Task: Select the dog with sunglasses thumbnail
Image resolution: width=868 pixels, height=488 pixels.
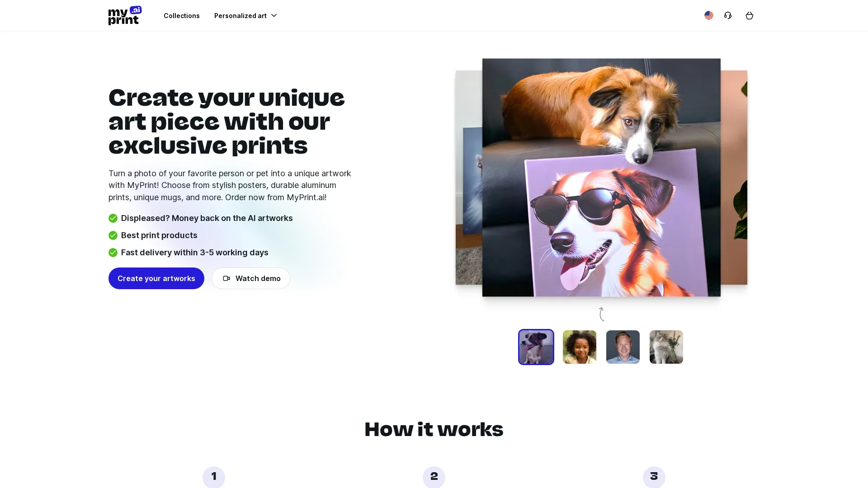Action: [x=536, y=347]
